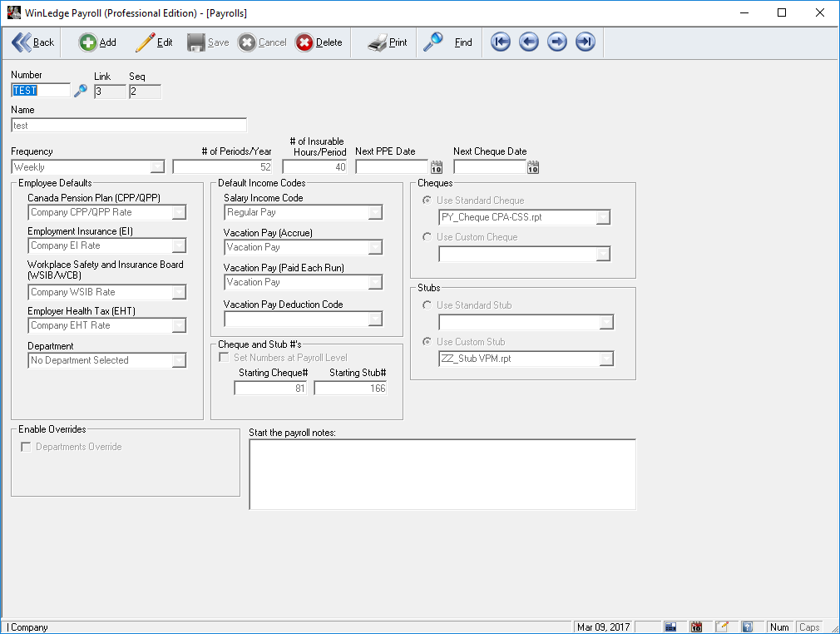Toggle Set Numbers at Payroll Level
840x634 pixels.
click(x=223, y=358)
